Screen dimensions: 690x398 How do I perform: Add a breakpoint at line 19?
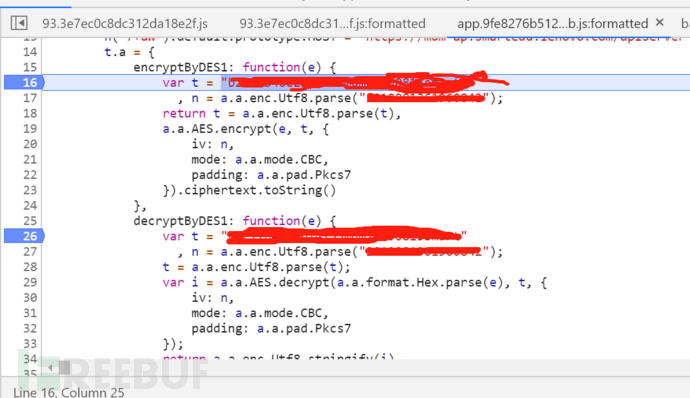[x=30, y=129]
